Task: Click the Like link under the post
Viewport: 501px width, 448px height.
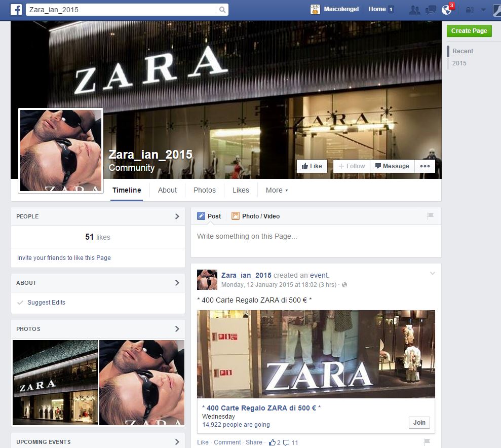Action: [x=203, y=442]
